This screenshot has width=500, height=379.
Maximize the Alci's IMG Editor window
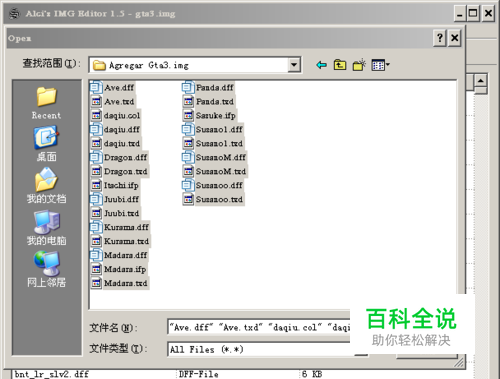473,14
